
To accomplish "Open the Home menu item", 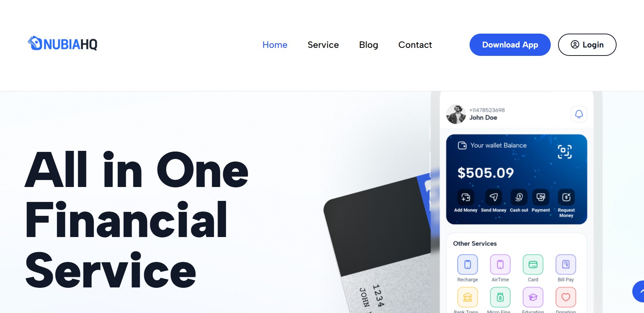I will point(275,45).
